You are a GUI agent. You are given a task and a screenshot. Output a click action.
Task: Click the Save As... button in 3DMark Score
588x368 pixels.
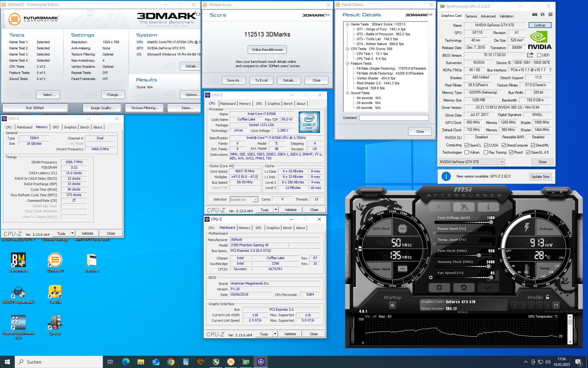tap(234, 80)
